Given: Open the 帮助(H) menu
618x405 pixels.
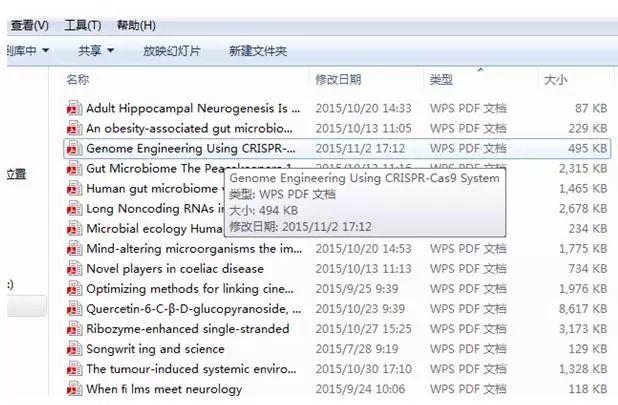Looking at the screenshot, I should (x=136, y=26).
